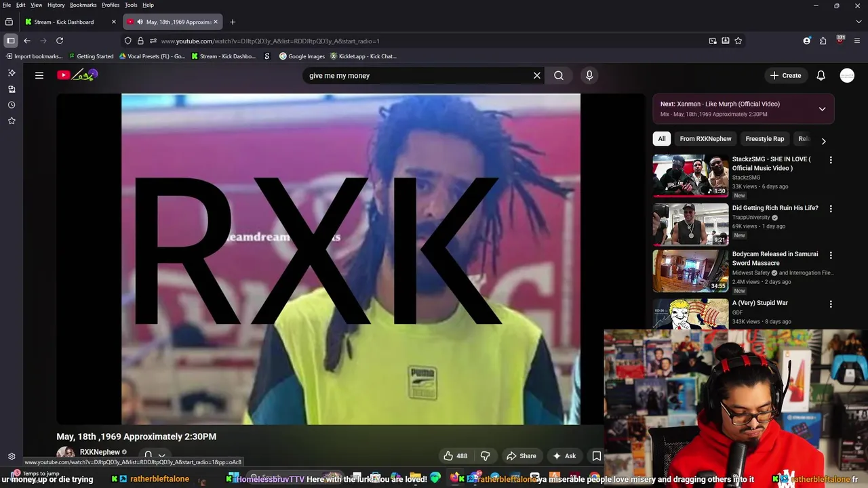The height and width of the screenshot is (488, 868).
Task: Bookmark this page with the star
Action: coord(738,41)
